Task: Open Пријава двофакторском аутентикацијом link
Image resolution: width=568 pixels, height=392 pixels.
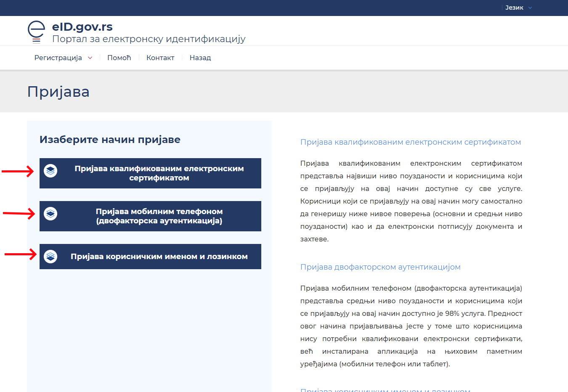Action: coord(380,267)
